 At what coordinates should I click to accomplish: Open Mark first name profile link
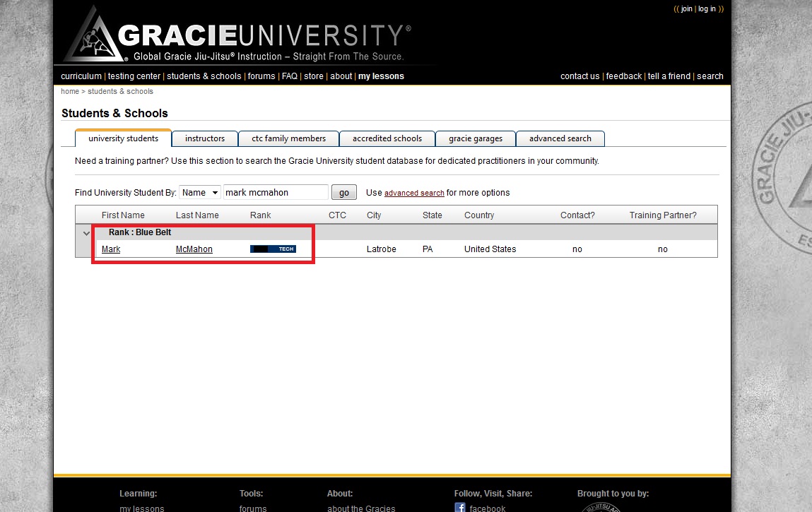[x=111, y=249]
